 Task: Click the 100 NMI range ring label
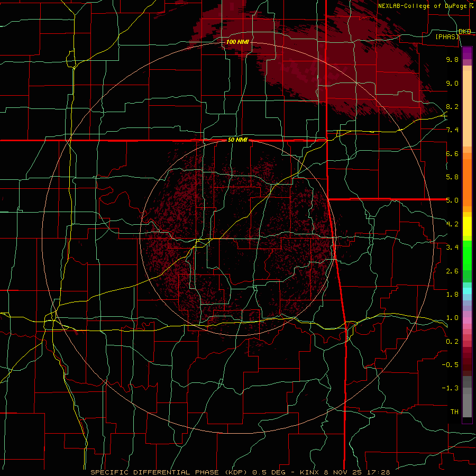click(x=237, y=42)
